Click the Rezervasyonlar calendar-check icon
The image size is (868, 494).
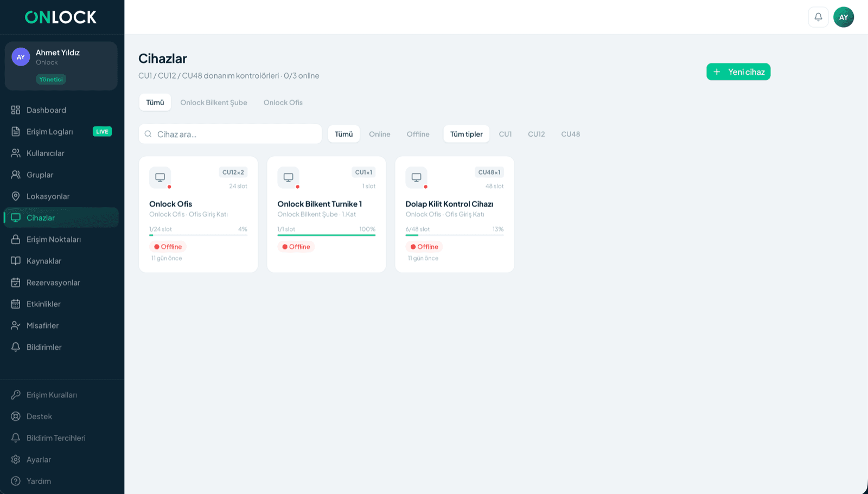[16, 283]
